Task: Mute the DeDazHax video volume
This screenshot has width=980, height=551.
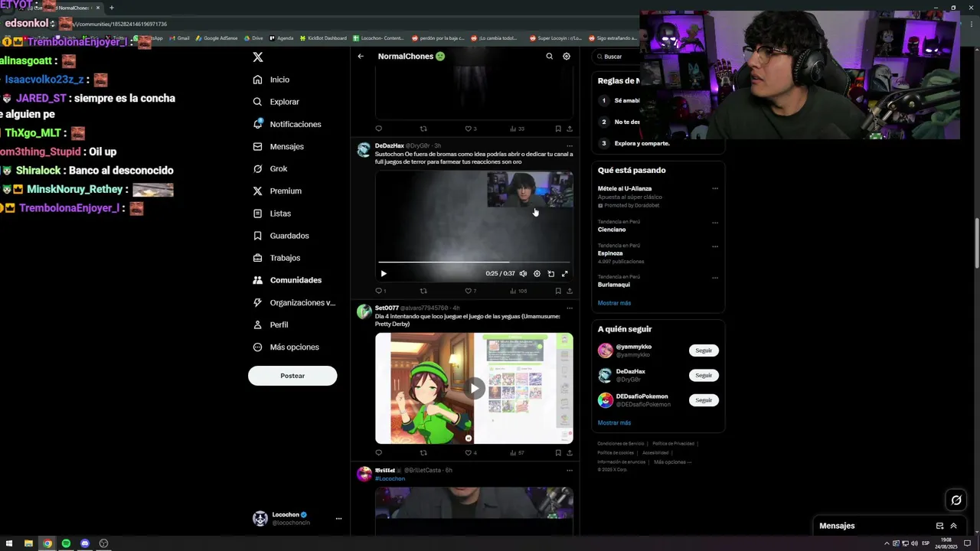Action: (x=523, y=273)
